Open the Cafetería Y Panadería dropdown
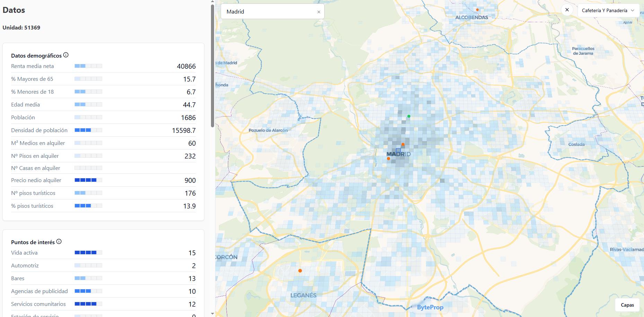The image size is (644, 317). (604, 10)
